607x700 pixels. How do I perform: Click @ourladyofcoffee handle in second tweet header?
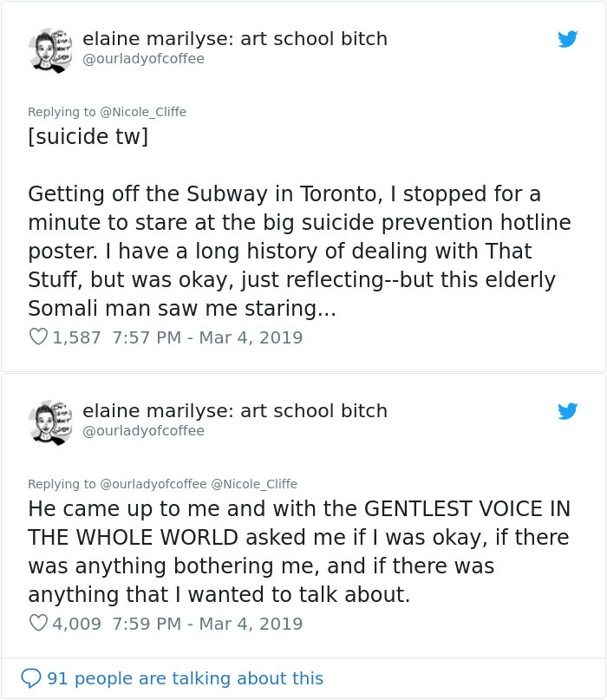point(143,431)
